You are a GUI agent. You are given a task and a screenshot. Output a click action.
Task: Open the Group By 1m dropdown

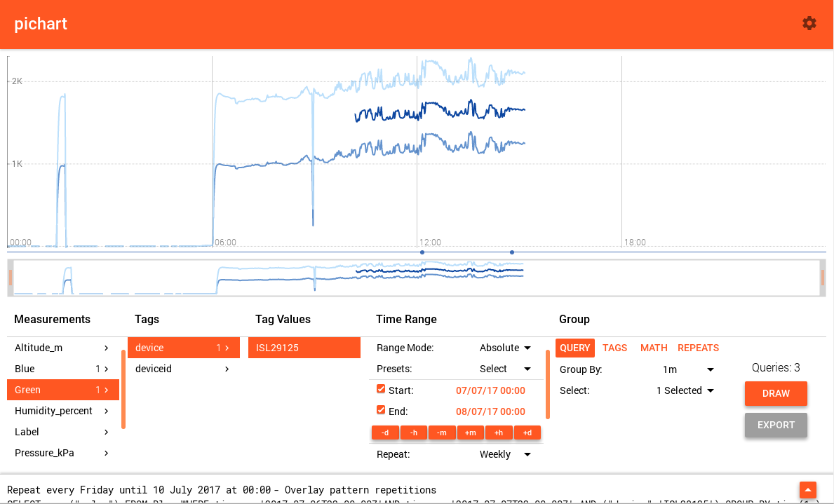(687, 369)
